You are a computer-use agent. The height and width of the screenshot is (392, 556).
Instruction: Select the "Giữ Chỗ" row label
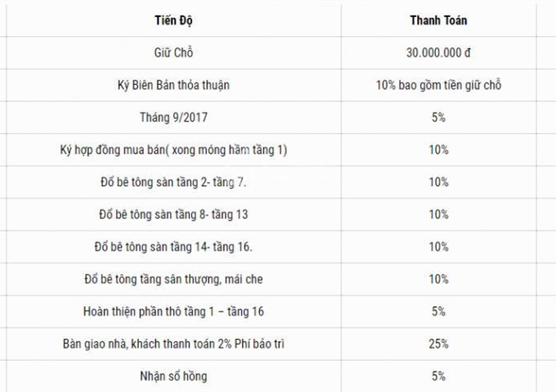click(173, 53)
